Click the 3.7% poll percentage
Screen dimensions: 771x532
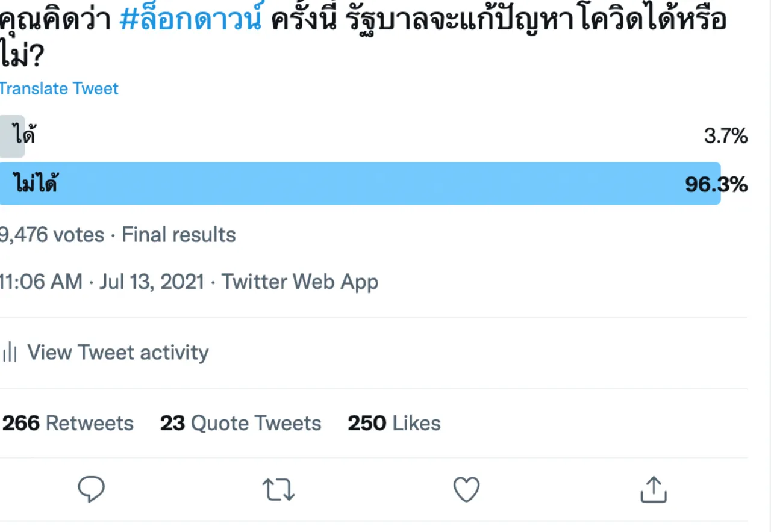tap(726, 137)
